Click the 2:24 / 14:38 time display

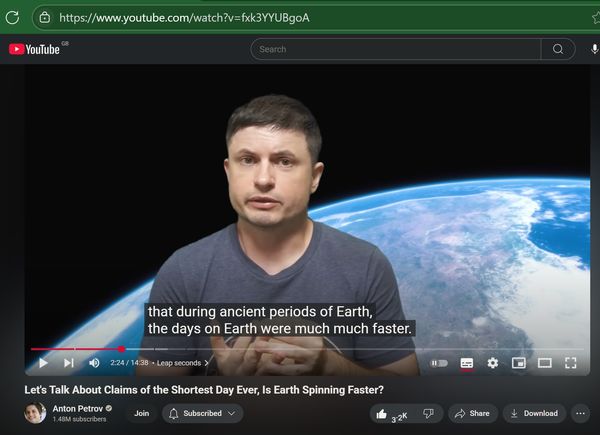pos(129,363)
